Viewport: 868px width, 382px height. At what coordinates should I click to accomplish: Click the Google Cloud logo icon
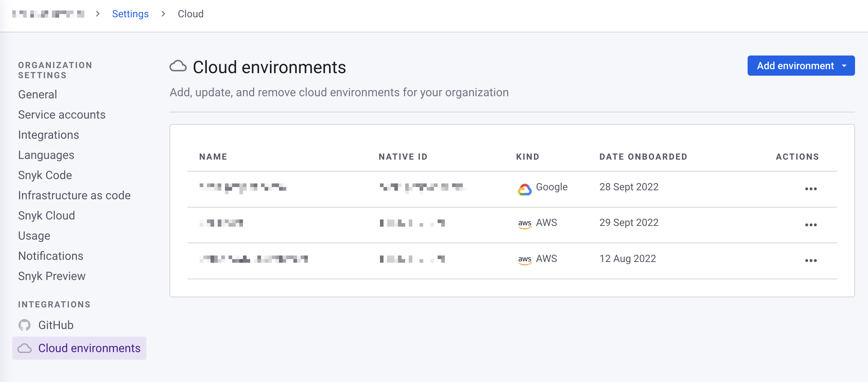tap(524, 189)
